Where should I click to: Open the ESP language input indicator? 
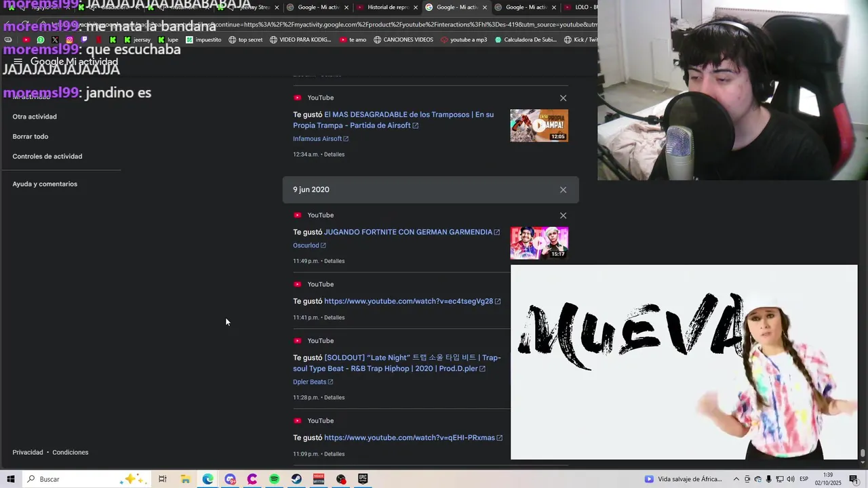click(804, 479)
